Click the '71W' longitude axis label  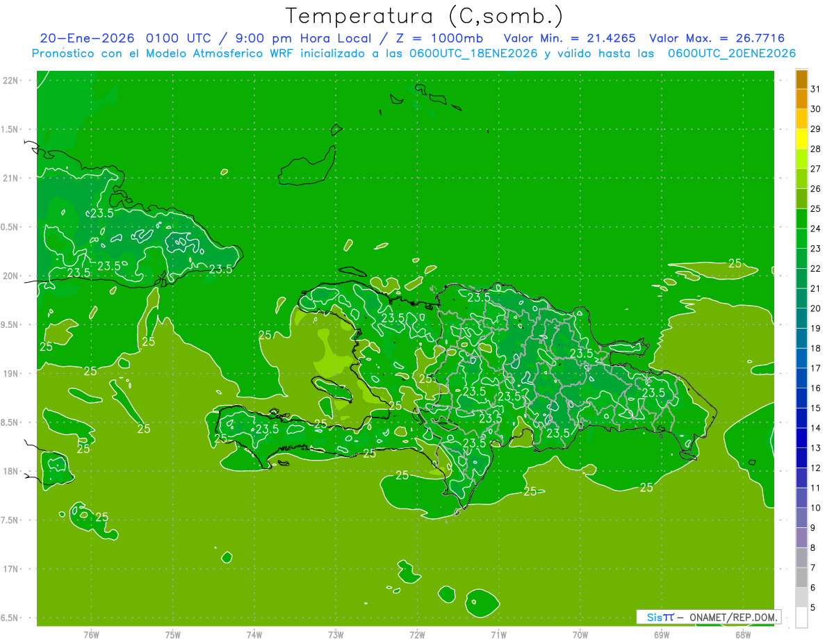tap(498, 634)
